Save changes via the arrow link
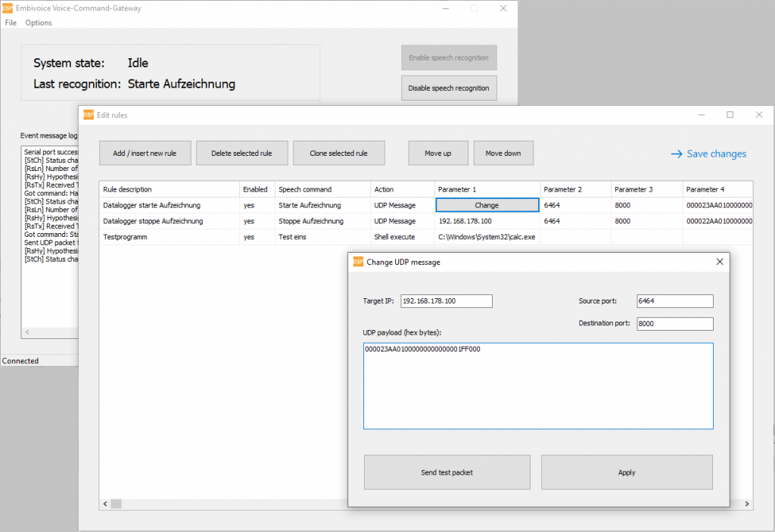This screenshot has width=775, height=532. point(708,154)
